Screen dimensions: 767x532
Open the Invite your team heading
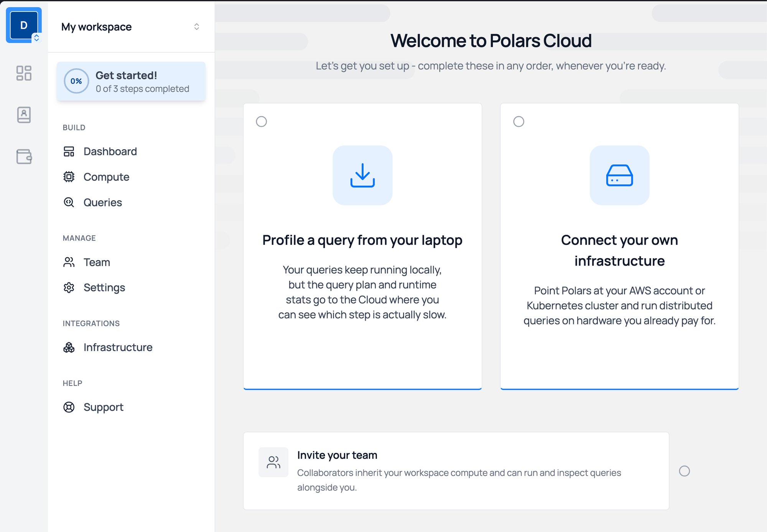click(337, 455)
